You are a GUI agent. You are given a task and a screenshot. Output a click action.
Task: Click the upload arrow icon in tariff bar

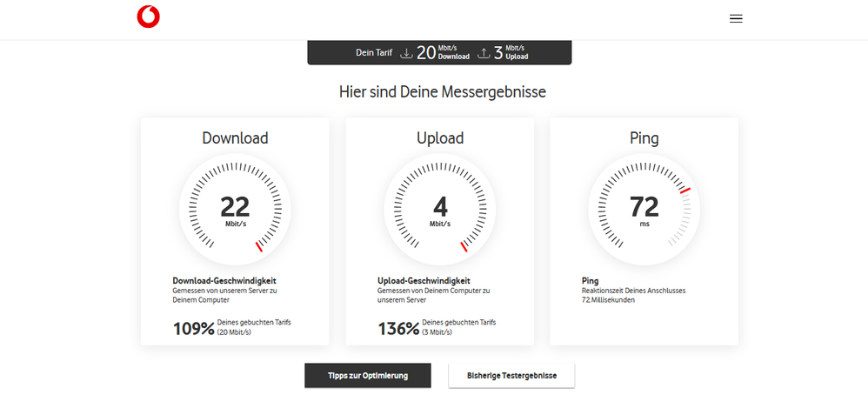coord(484,53)
